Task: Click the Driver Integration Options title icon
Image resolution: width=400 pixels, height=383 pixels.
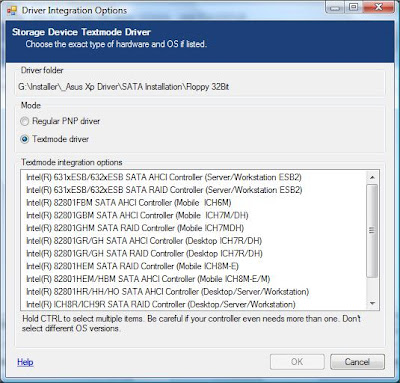Action: (x=12, y=10)
